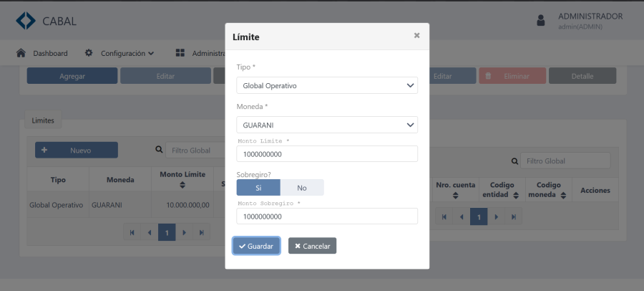Click the search icon beside right Filtro Global
Viewport: 644px width, 291px height.
pos(514,161)
